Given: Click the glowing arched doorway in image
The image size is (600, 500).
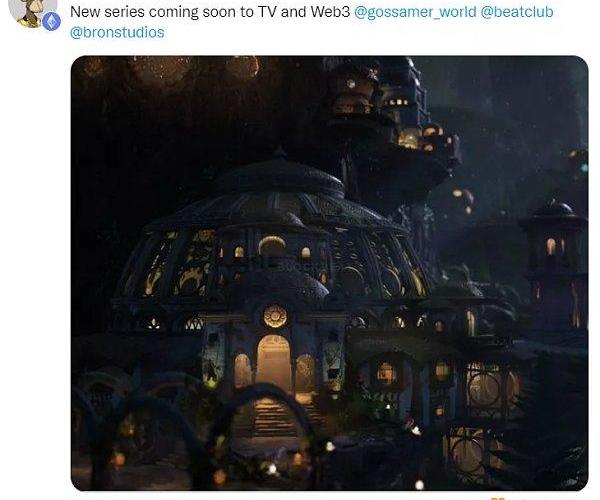Looking at the screenshot, I should tap(274, 362).
